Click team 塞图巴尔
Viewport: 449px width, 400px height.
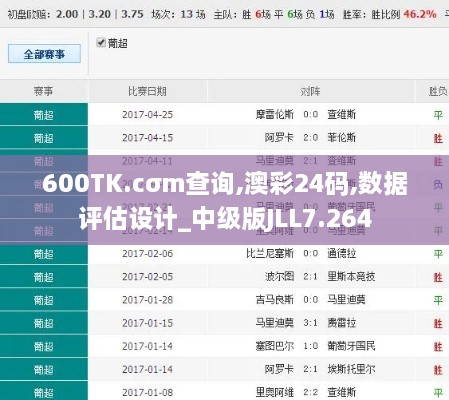click(275, 346)
